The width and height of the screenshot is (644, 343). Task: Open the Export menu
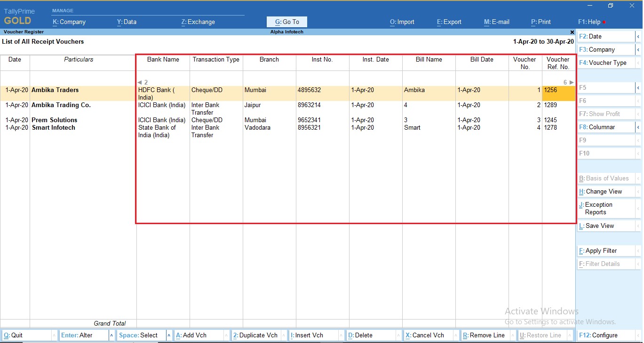[x=449, y=22]
